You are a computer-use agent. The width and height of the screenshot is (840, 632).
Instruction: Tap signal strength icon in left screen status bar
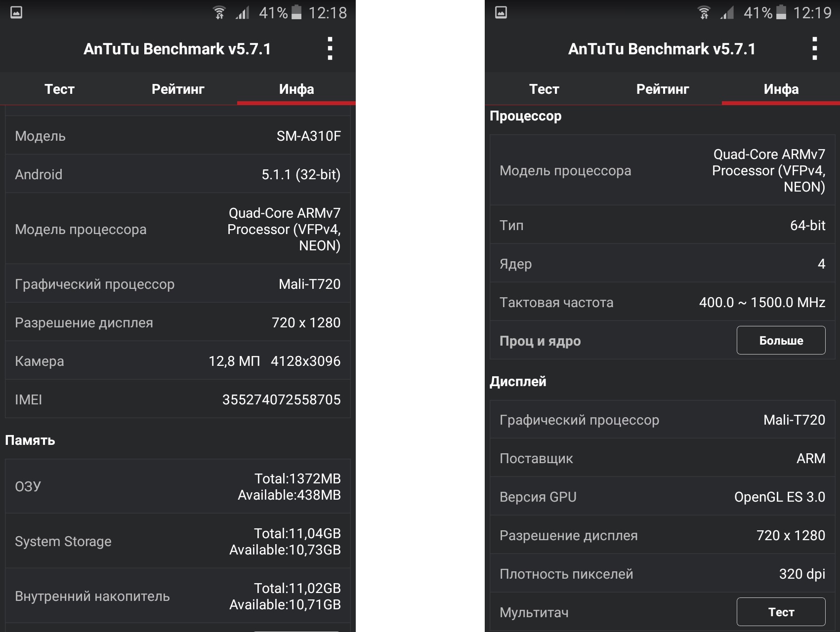coord(242,13)
